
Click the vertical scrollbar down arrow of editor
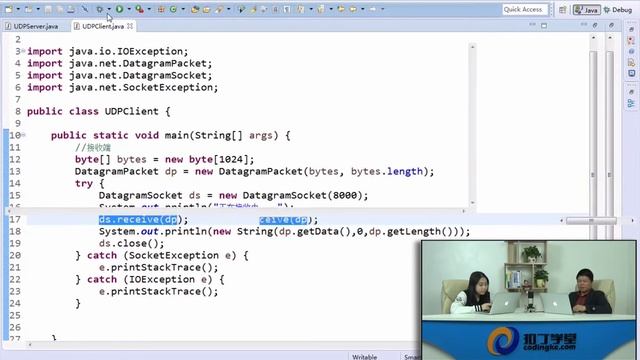[472, 202]
